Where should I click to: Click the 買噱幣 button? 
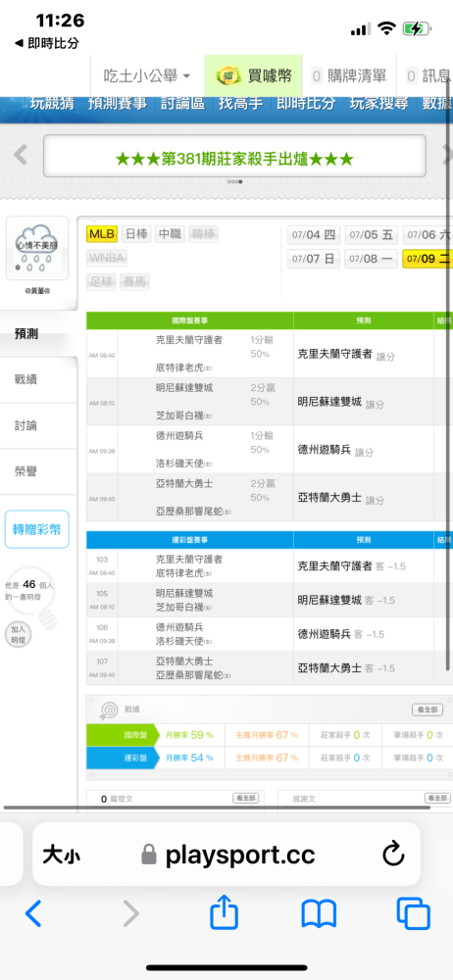point(253,76)
